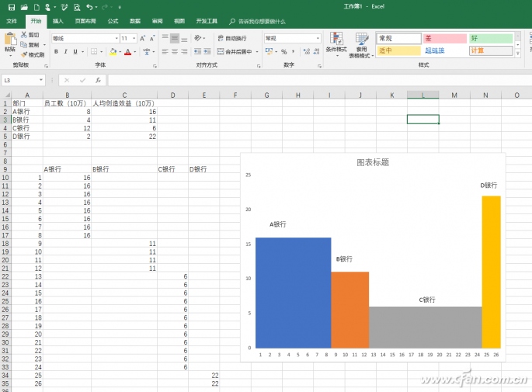Click the Fill Color bucket icon
This screenshot has height=392, width=532.
113,51
